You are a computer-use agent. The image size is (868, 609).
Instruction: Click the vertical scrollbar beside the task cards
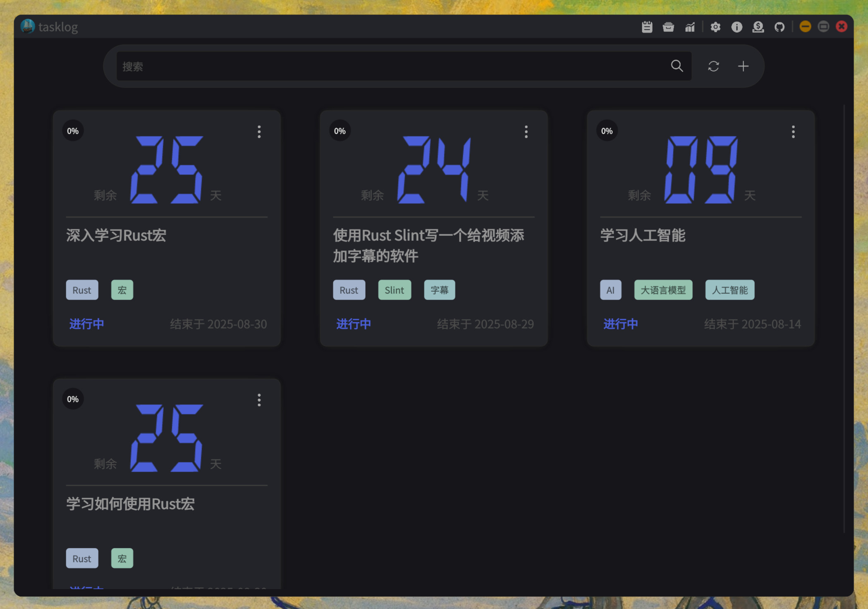[x=844, y=319]
